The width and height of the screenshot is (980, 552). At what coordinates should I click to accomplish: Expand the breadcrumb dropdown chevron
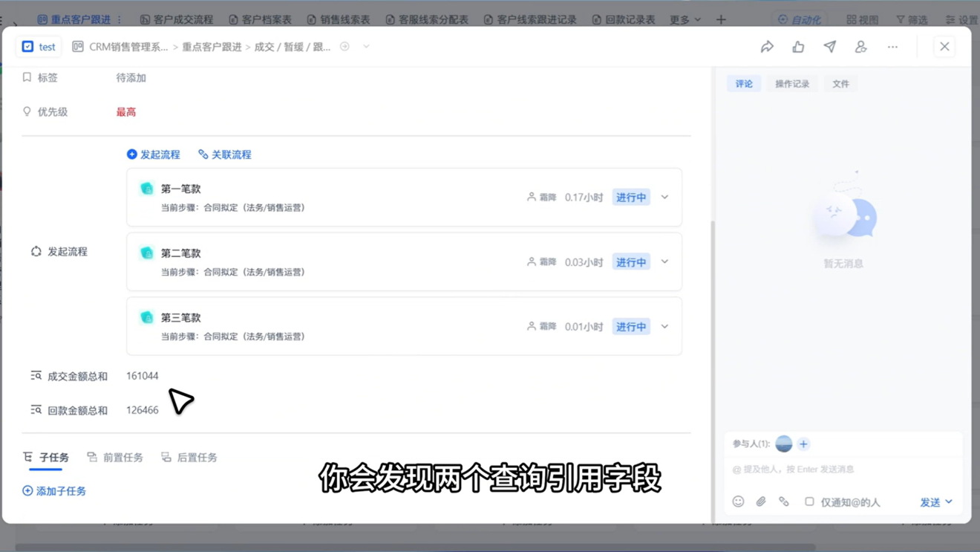point(366,47)
